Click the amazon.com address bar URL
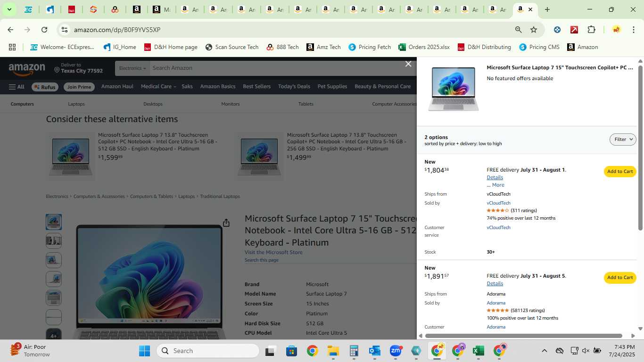Image resolution: width=644 pixels, height=362 pixels. coord(117,30)
